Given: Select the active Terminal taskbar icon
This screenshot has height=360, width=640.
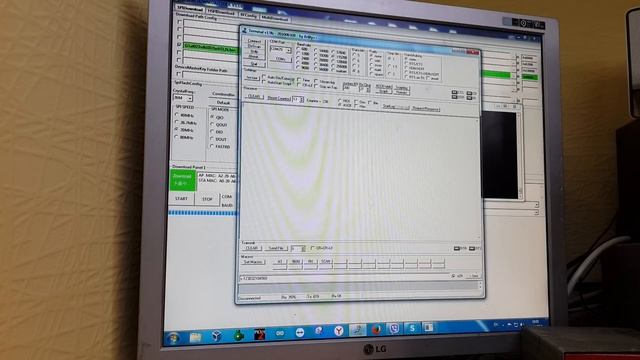Looking at the screenshot, I should 358,330.
